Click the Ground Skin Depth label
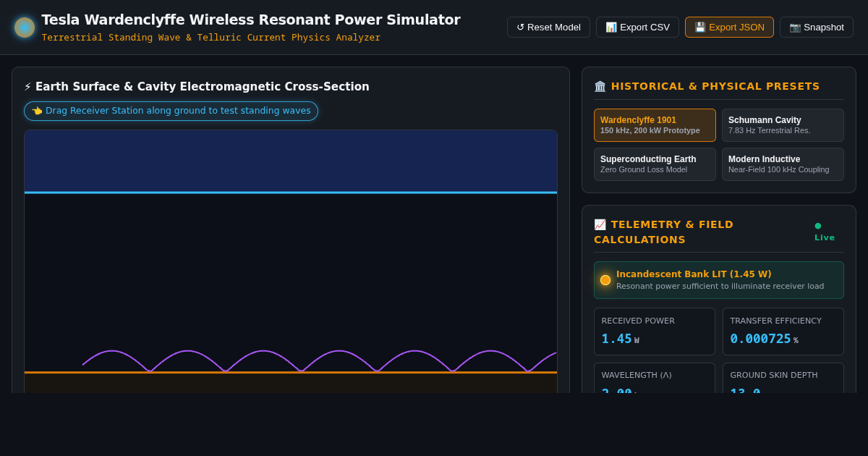 coord(774,376)
